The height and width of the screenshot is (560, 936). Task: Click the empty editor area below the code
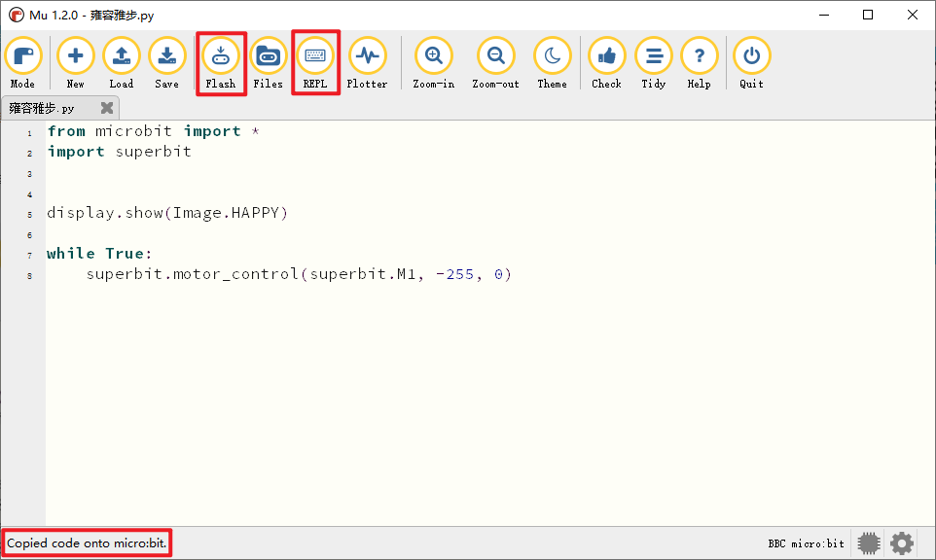tap(489, 405)
